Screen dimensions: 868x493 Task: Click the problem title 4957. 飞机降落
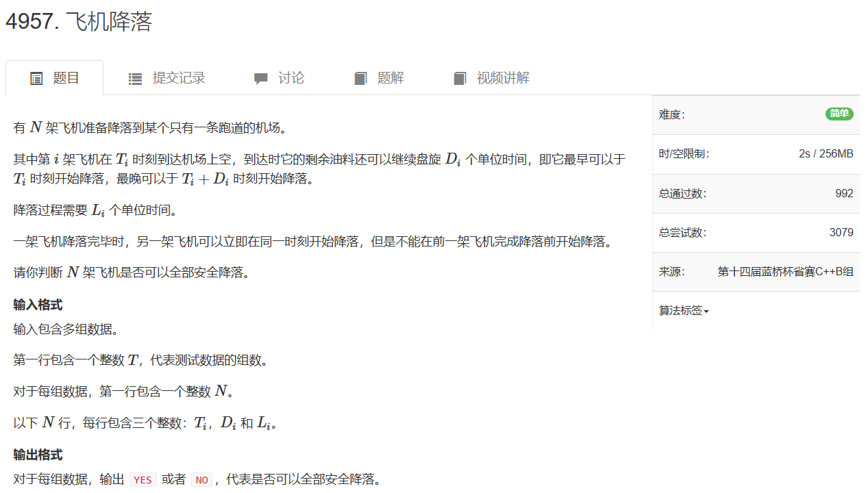pos(79,22)
